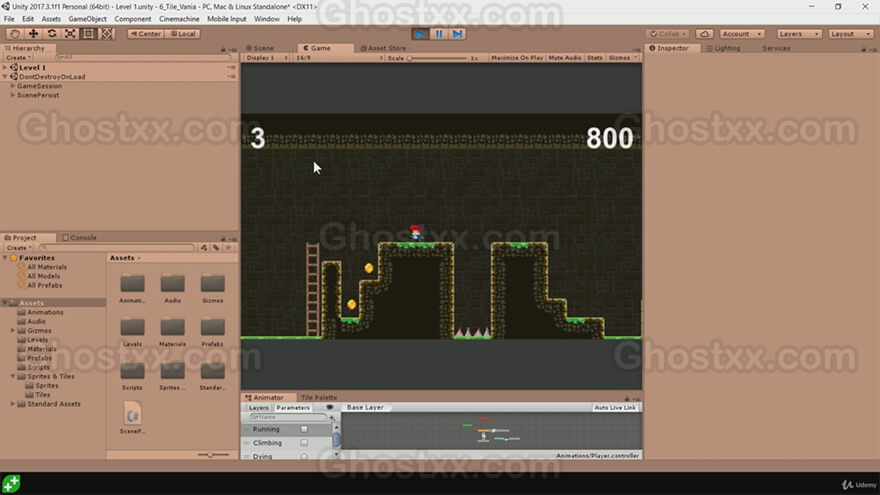Click the save search star icon
The image size is (880, 495).
click(228, 248)
